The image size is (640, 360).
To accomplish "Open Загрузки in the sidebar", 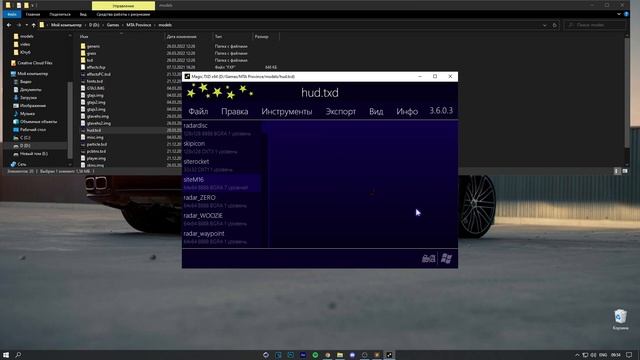I will tap(28, 98).
